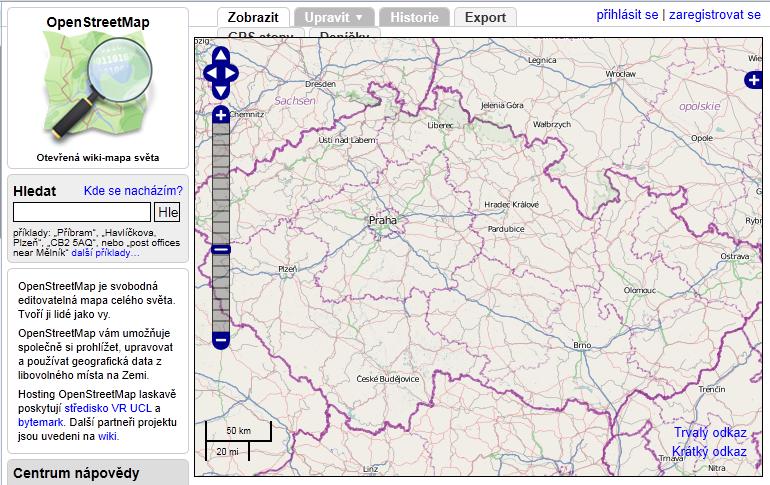Image resolution: width=770 pixels, height=485 pixels.
Task: Open the partly hidden GPS stopy tab
Action: [260, 33]
